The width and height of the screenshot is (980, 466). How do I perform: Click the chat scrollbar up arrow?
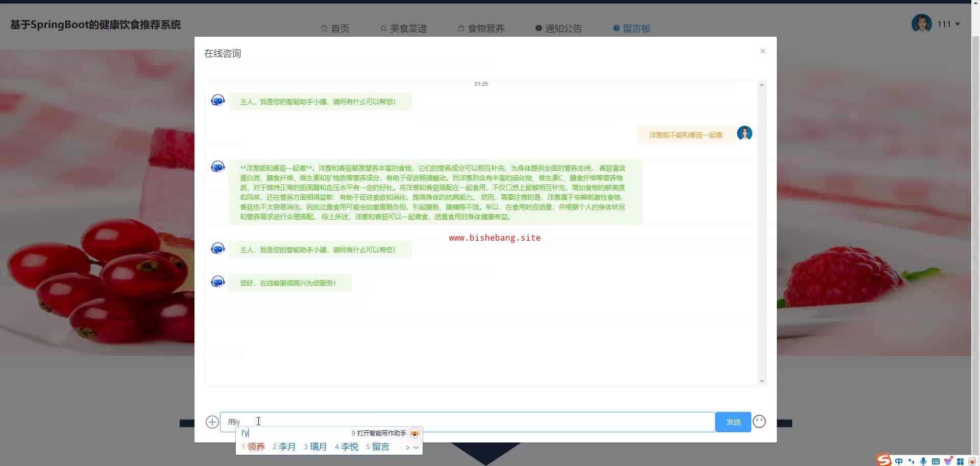[x=762, y=85]
